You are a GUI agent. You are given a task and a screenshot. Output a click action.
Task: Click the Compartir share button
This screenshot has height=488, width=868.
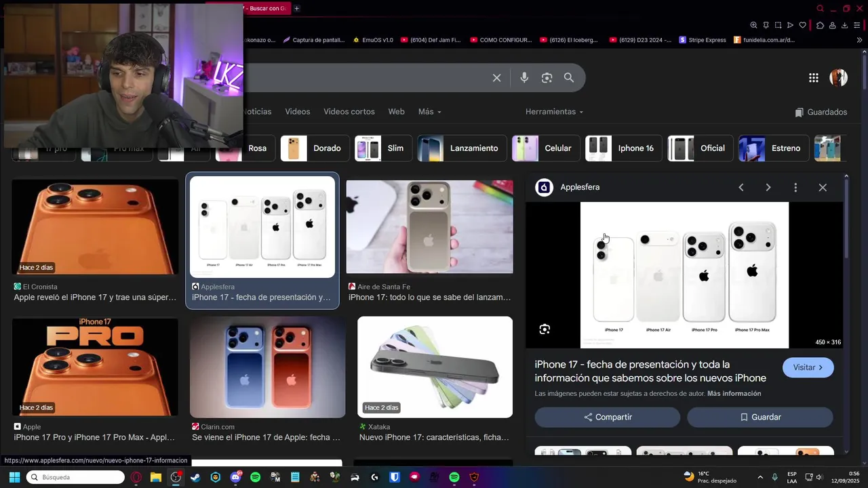tap(608, 418)
